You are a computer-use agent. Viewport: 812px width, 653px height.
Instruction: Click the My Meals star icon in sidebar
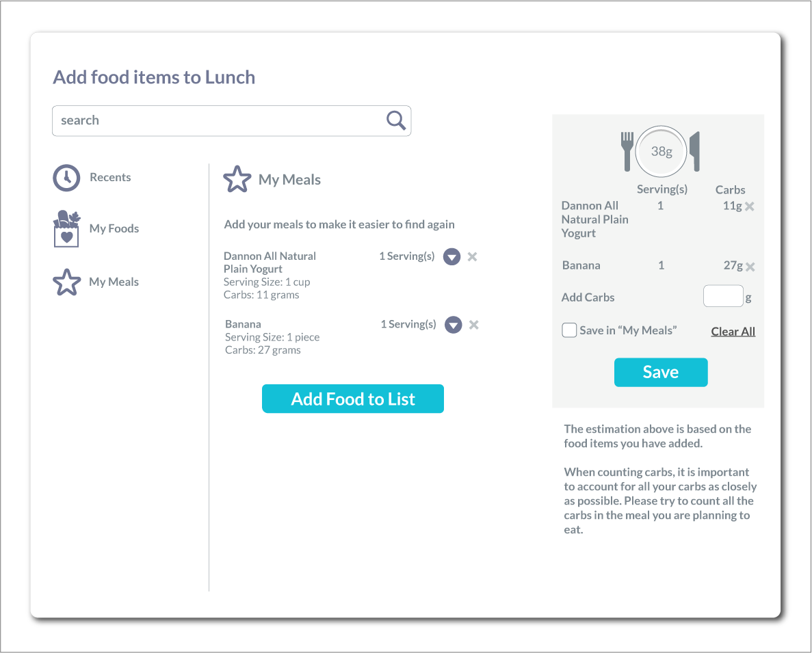pos(66,282)
